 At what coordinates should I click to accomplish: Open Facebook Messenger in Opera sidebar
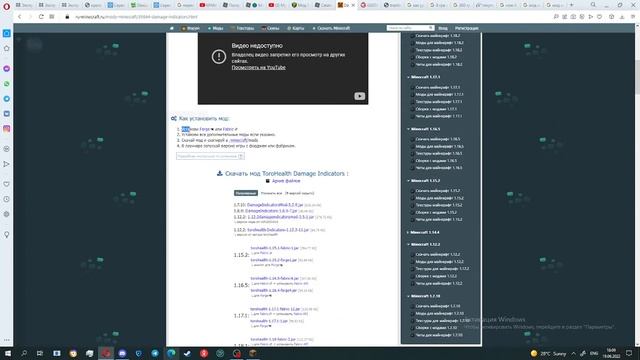[x=7, y=69]
